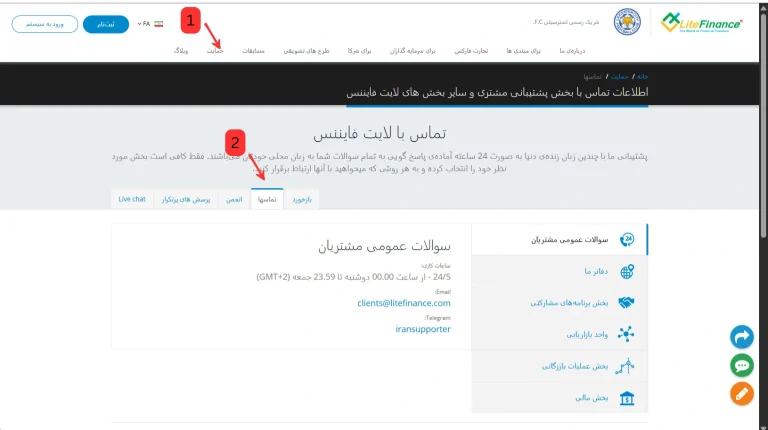The image size is (768, 430).
Task: Open the FA language dropdown
Action: click(144, 24)
